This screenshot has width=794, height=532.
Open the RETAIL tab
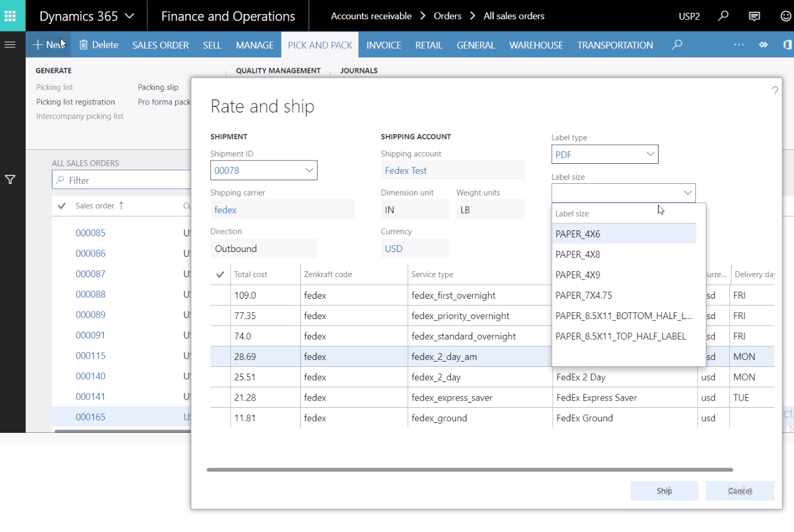coord(429,45)
